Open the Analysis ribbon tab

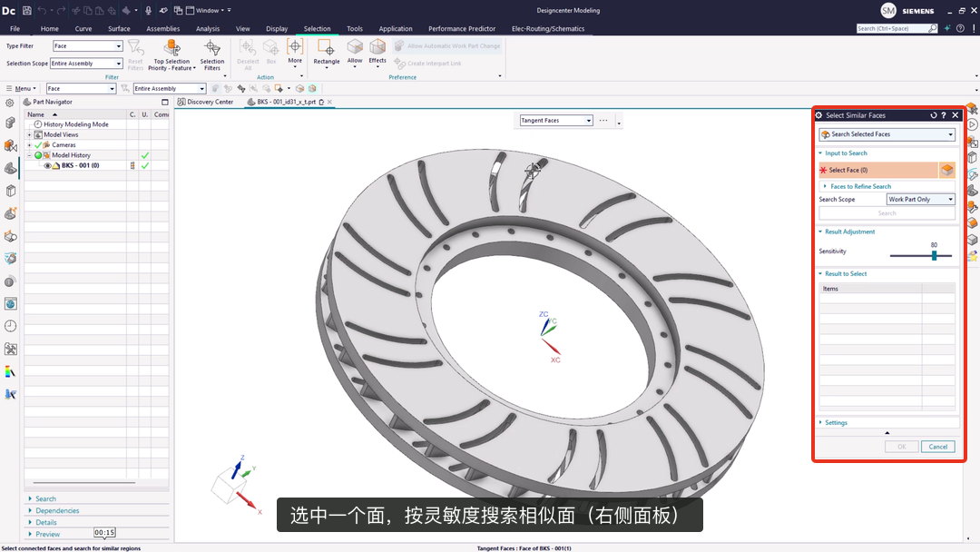point(208,29)
